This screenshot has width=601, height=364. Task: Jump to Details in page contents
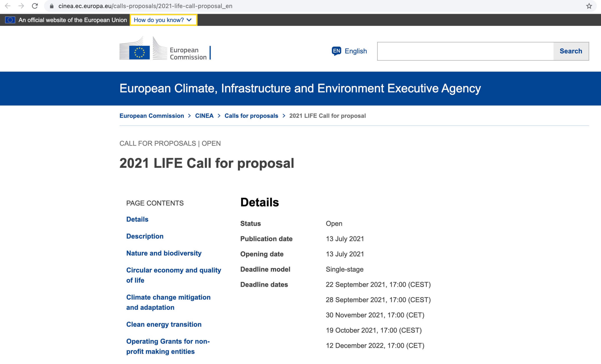point(137,219)
